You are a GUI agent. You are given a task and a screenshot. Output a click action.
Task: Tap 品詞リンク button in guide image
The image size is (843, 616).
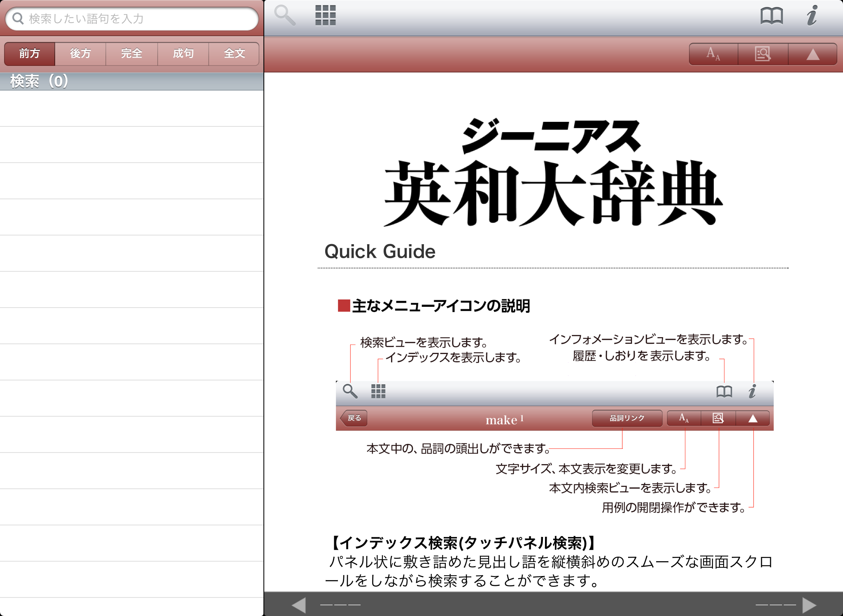pos(627,418)
